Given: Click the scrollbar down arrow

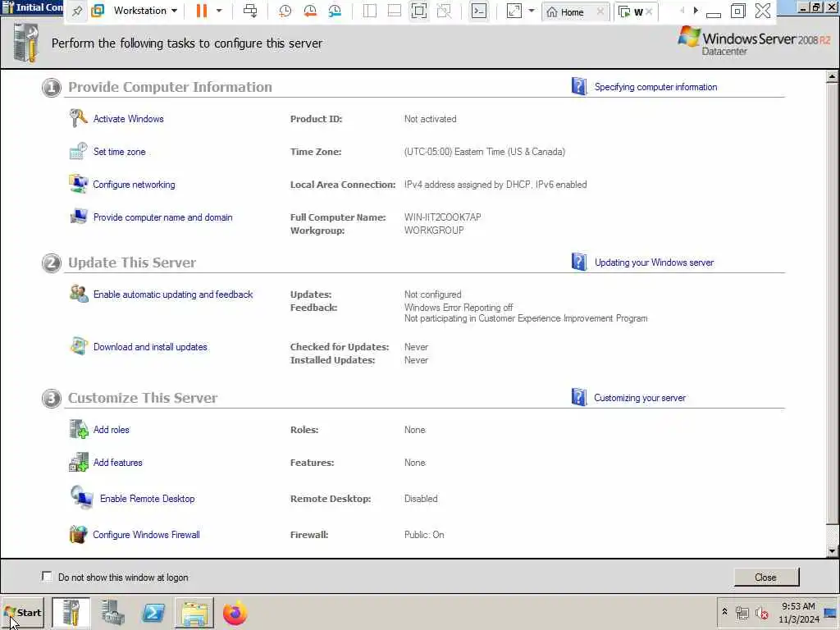Looking at the screenshot, I should click(832, 550).
